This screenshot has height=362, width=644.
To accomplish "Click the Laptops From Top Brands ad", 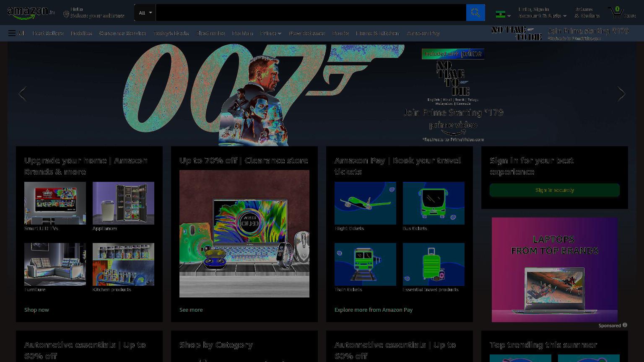I will [x=555, y=270].
